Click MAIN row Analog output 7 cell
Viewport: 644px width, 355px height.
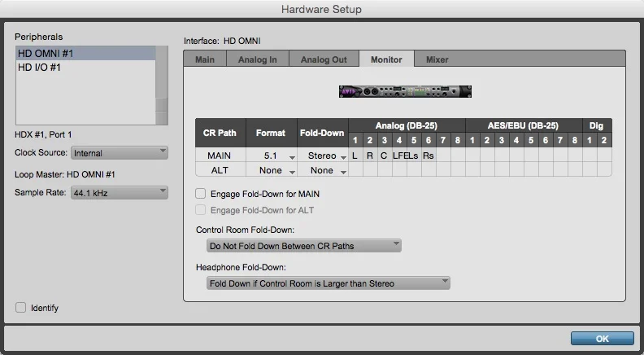pyautogui.click(x=443, y=156)
